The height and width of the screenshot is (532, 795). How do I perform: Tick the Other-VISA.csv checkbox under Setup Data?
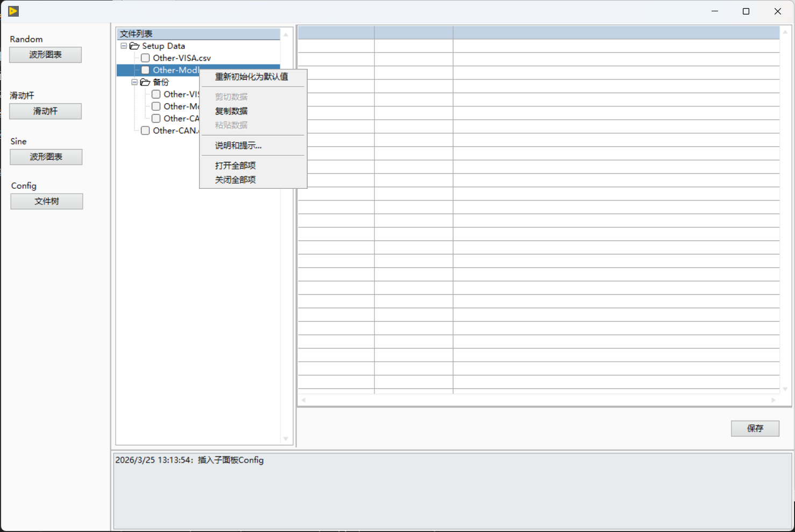coord(145,58)
